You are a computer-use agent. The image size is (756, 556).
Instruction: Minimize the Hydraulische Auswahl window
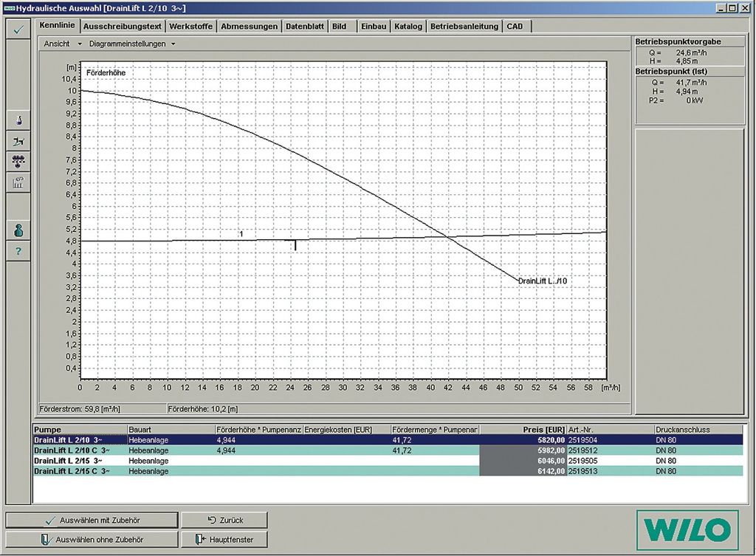(721, 8)
